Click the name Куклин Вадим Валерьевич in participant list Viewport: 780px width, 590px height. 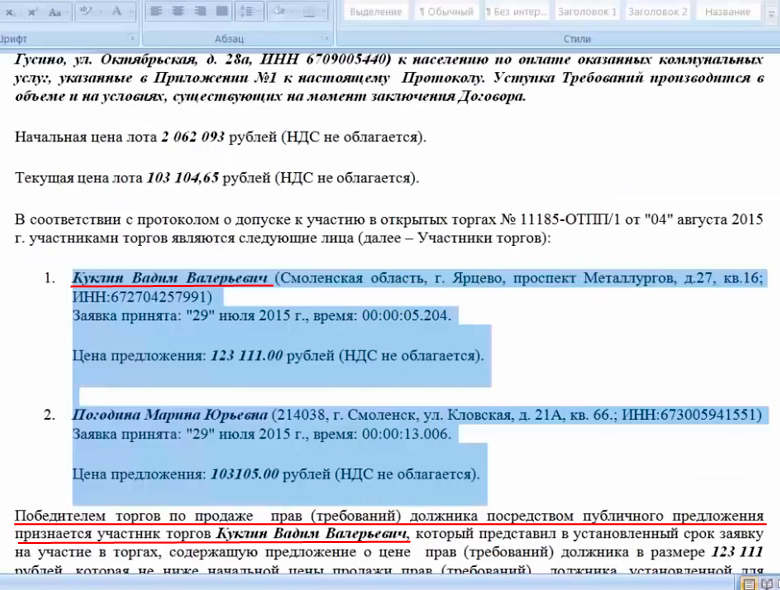point(170,278)
